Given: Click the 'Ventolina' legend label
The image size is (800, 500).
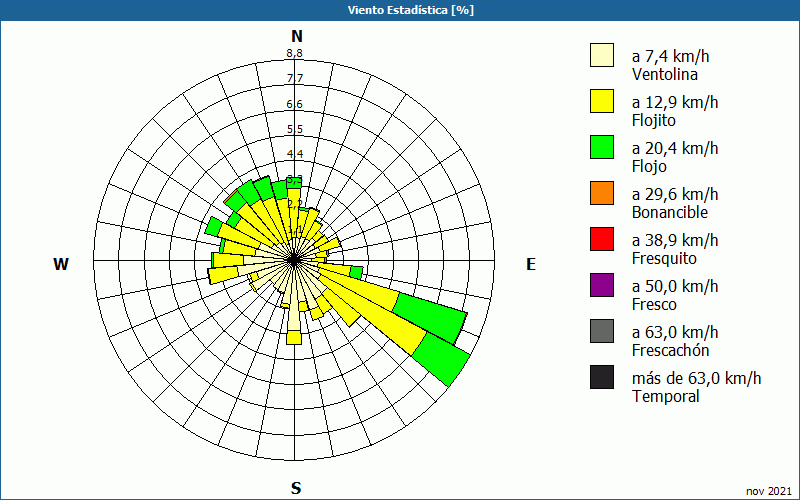Looking at the screenshot, I should click(665, 74).
